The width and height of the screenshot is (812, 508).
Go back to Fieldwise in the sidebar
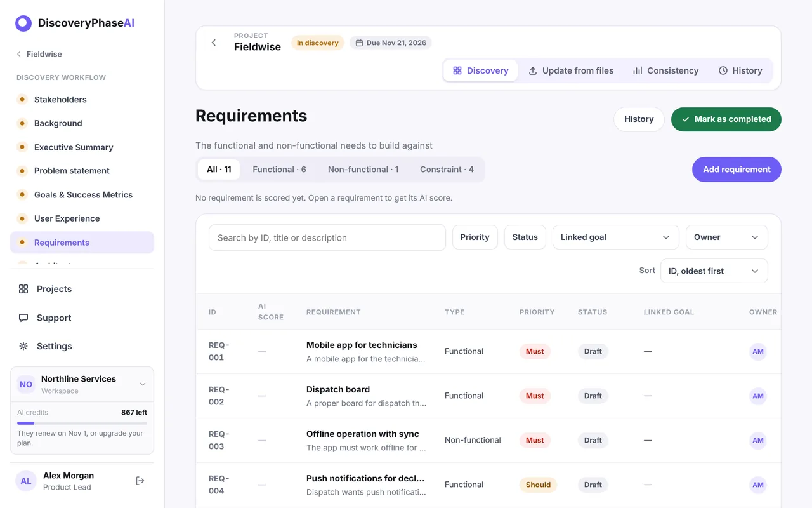(39, 54)
